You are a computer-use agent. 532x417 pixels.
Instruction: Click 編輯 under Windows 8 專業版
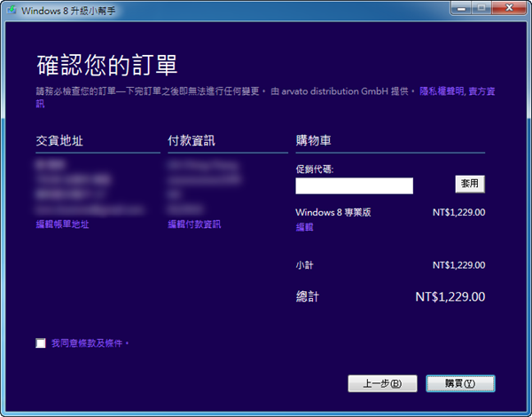(304, 227)
